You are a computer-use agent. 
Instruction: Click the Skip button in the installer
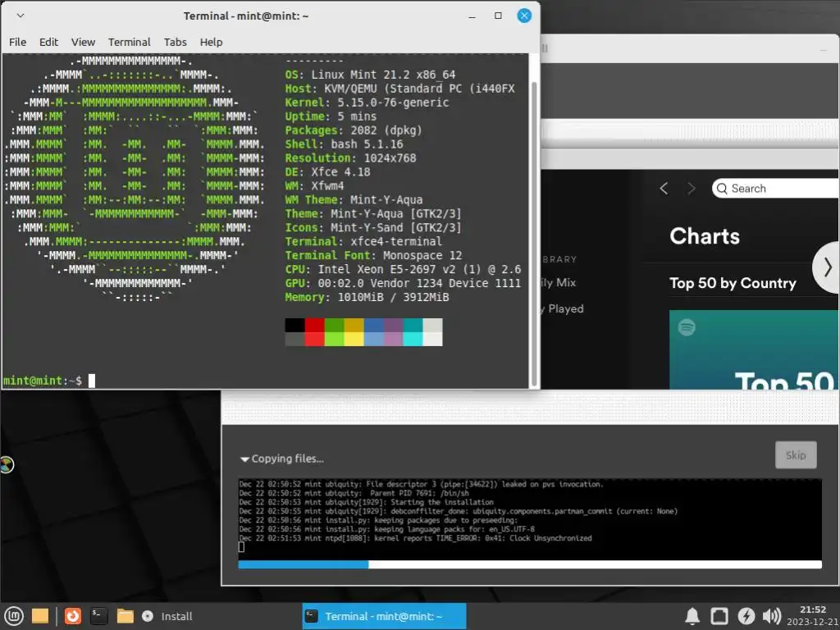(x=796, y=454)
